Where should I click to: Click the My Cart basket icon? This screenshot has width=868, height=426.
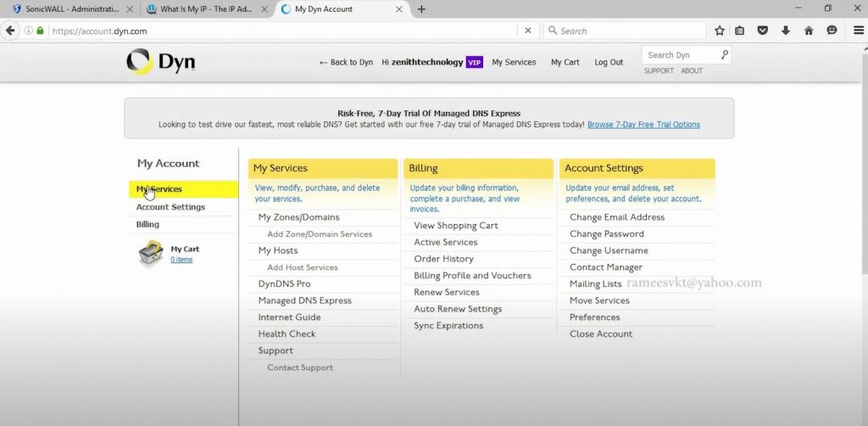[x=151, y=254]
